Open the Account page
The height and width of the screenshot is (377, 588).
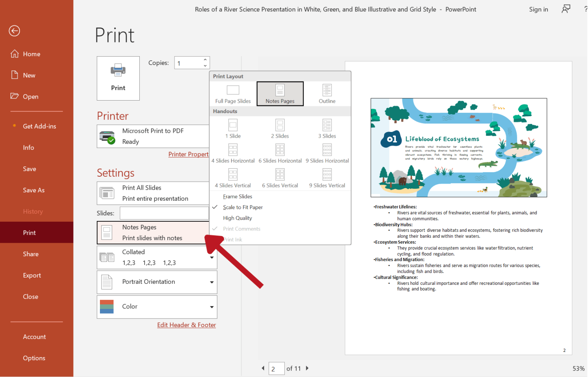pyautogui.click(x=34, y=336)
